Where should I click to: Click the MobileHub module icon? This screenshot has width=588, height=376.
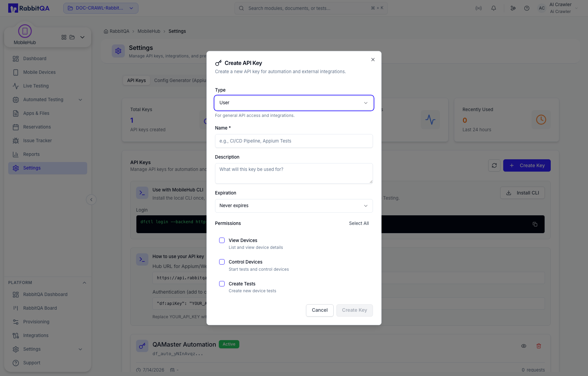click(25, 31)
